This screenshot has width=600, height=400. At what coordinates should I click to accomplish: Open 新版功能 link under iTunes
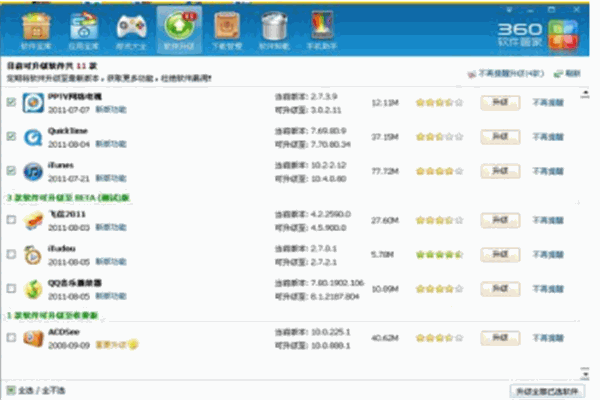(111, 178)
